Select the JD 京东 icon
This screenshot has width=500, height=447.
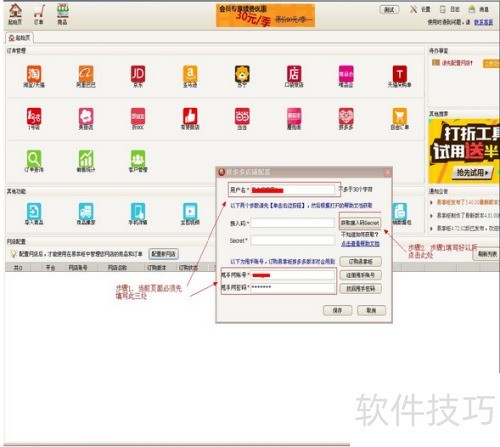(x=138, y=74)
